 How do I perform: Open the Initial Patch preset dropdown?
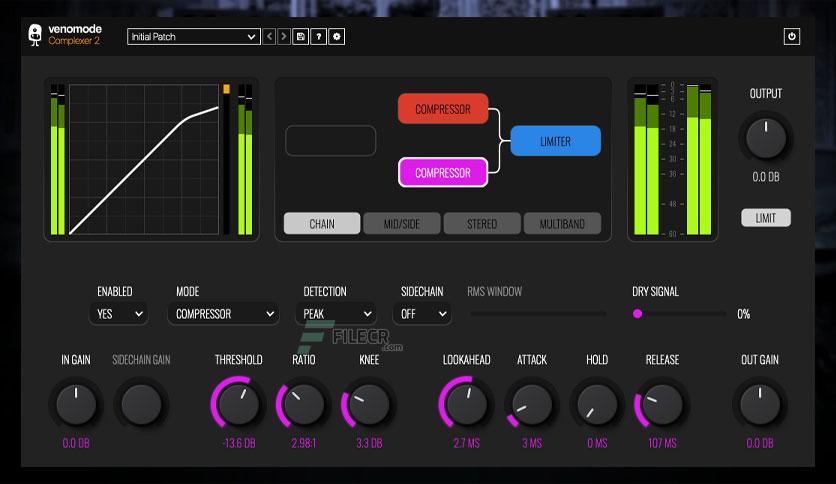click(194, 37)
